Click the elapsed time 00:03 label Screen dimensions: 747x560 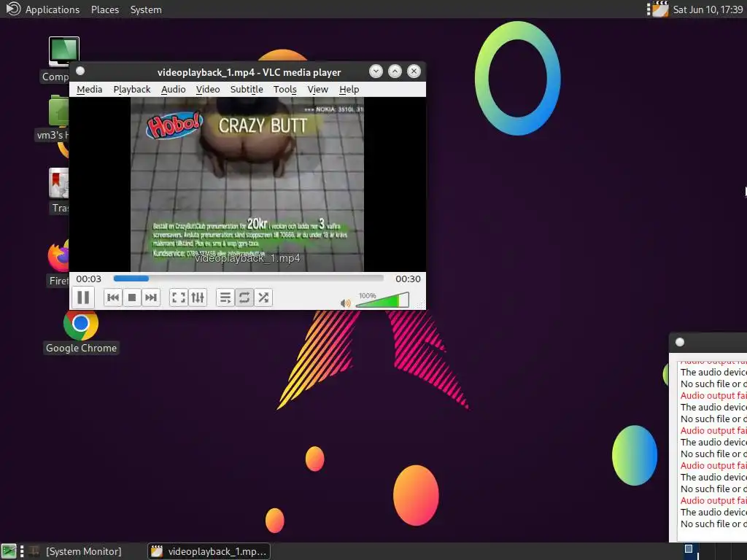tap(88, 279)
